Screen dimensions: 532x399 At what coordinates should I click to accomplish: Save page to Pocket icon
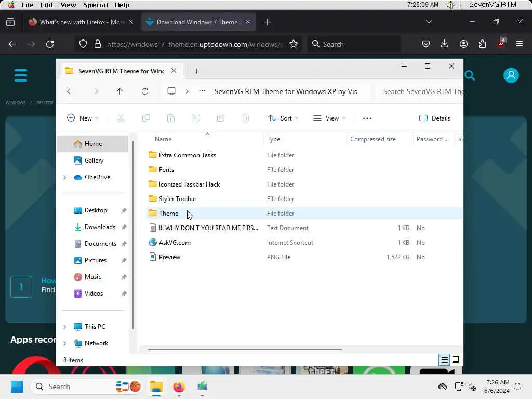pos(426,44)
